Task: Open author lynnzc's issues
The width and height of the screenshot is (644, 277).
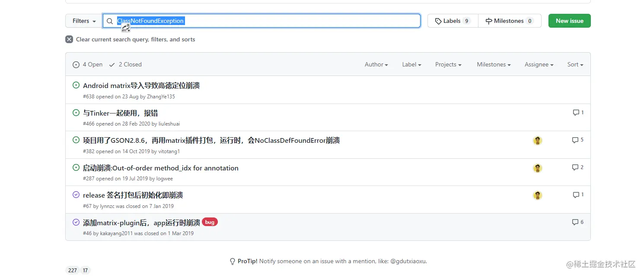Action: pyautogui.click(x=107, y=206)
